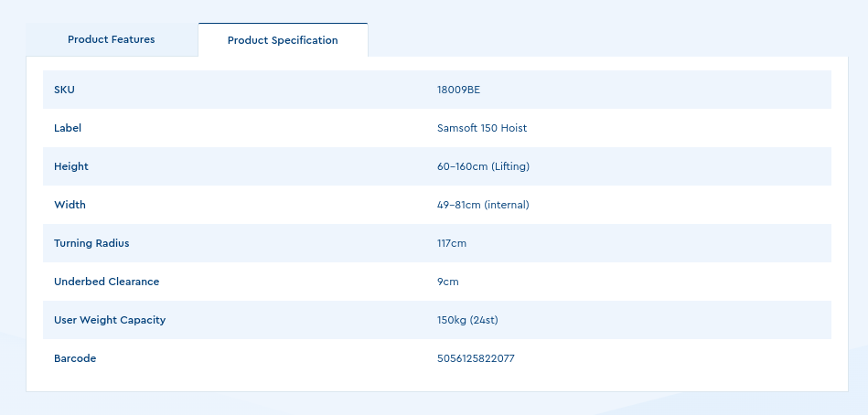Image resolution: width=868 pixels, height=415 pixels.
Task: Click the Underbed Clearance label
Action: coord(106,282)
